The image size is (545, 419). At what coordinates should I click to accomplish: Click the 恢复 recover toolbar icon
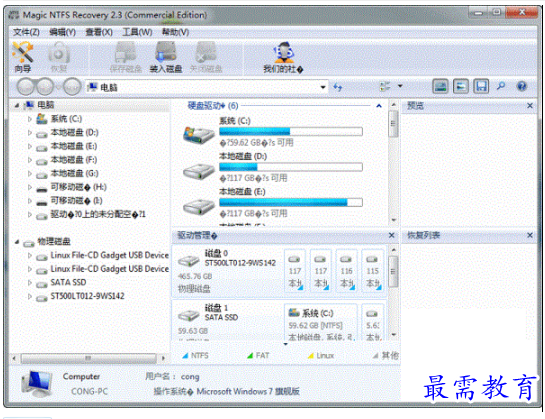pyautogui.click(x=59, y=57)
